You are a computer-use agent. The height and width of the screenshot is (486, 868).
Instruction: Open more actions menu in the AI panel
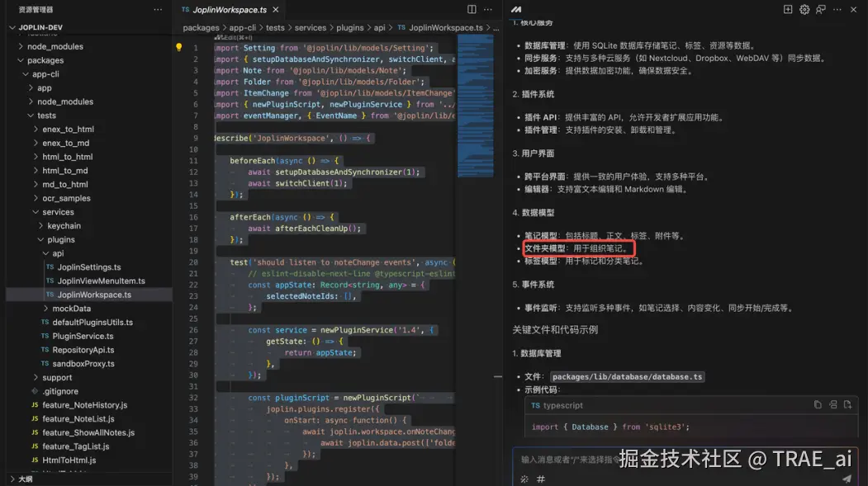836,9
